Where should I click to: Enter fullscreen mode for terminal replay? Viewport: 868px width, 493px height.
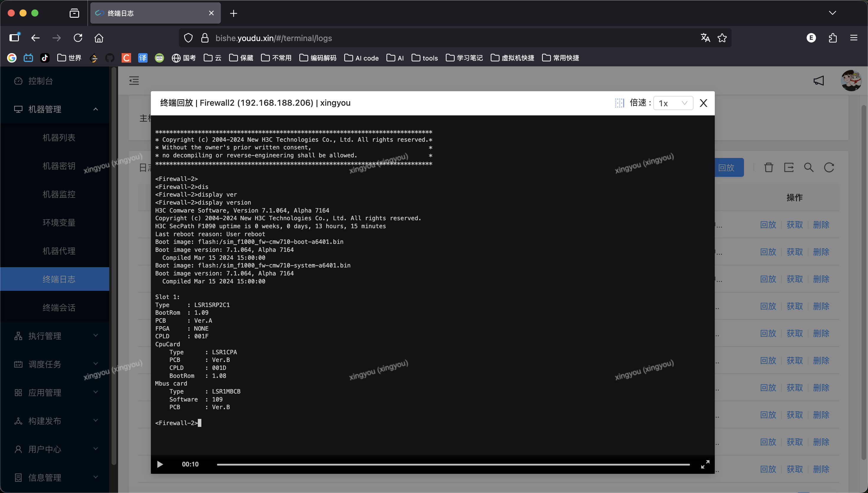(x=705, y=464)
